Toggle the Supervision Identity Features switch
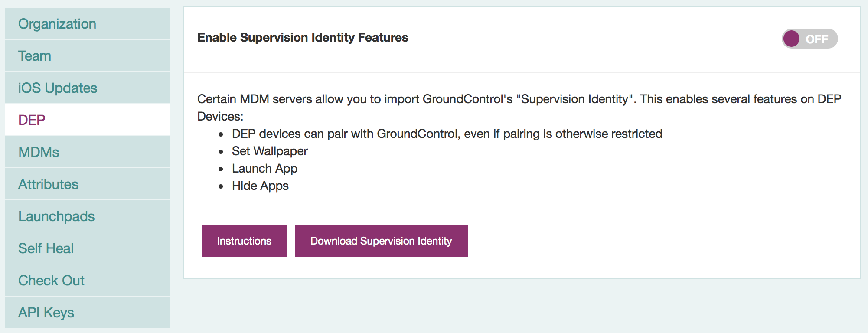This screenshot has height=333, width=868. point(809,39)
